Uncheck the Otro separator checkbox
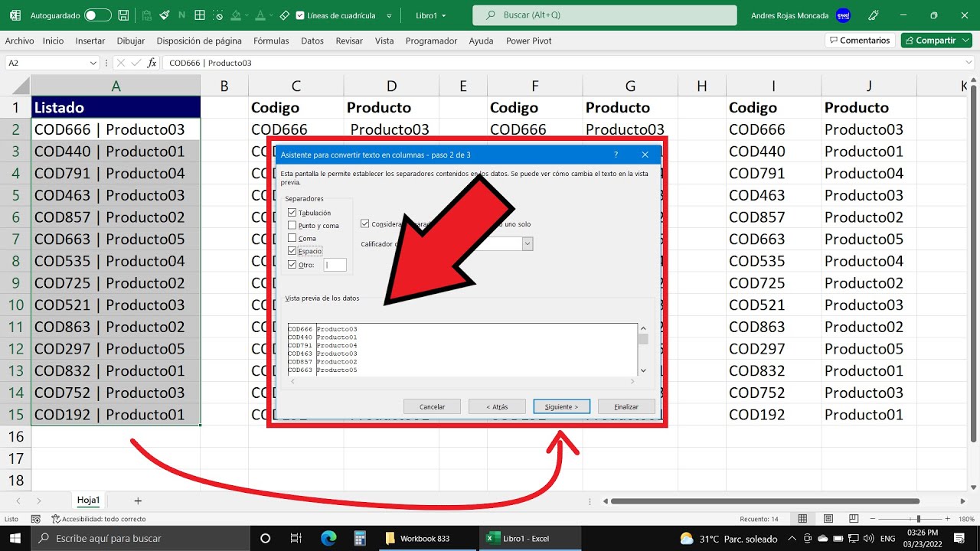The image size is (980, 551). point(292,264)
